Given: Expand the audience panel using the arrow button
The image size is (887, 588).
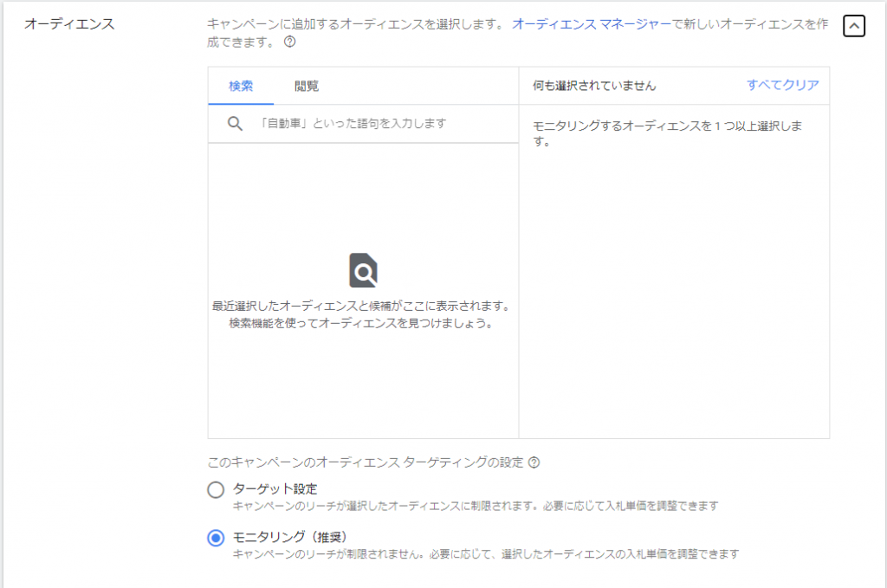Looking at the screenshot, I should (x=854, y=26).
